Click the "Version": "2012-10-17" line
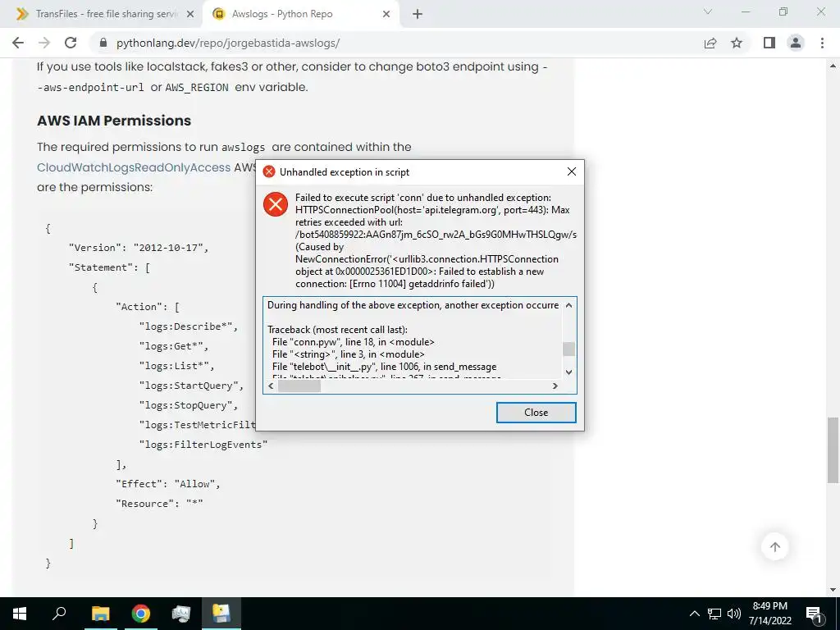The width and height of the screenshot is (840, 630). tap(138, 248)
